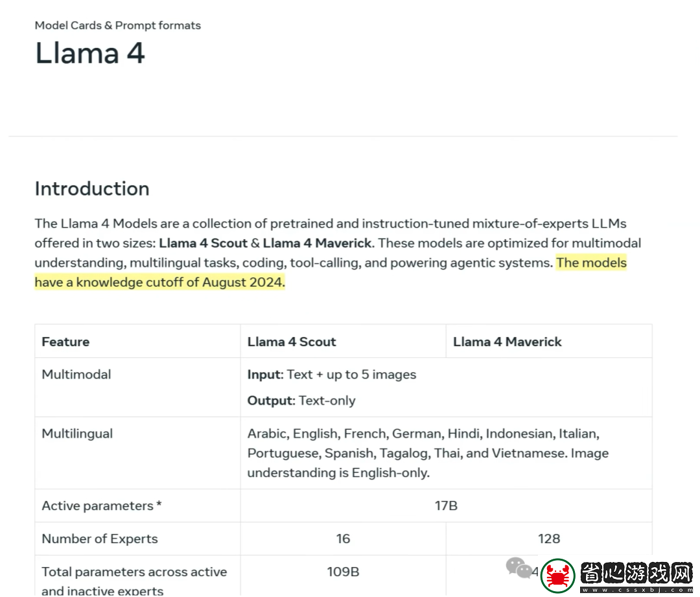This screenshot has width=700, height=597.
Task: Click the Number of Experts row label
Action: 100,539
